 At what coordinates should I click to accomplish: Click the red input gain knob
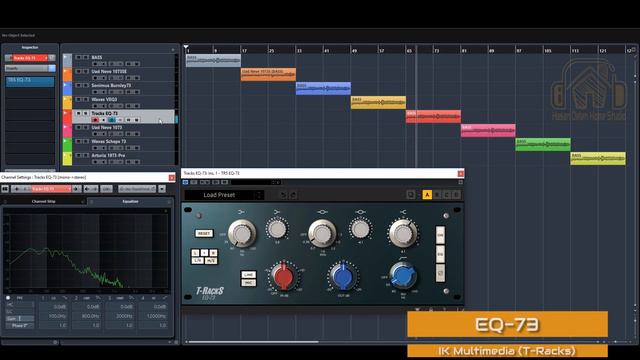coord(284,276)
